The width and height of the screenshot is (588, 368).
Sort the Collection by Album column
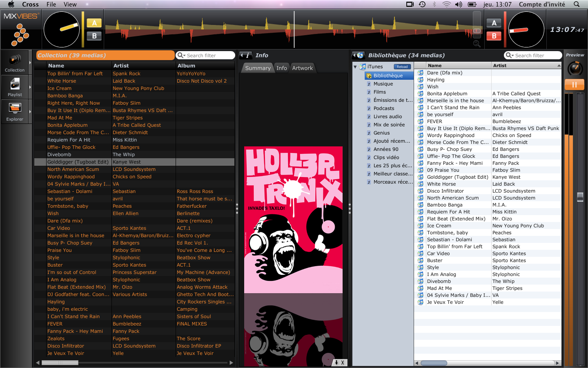click(205, 65)
